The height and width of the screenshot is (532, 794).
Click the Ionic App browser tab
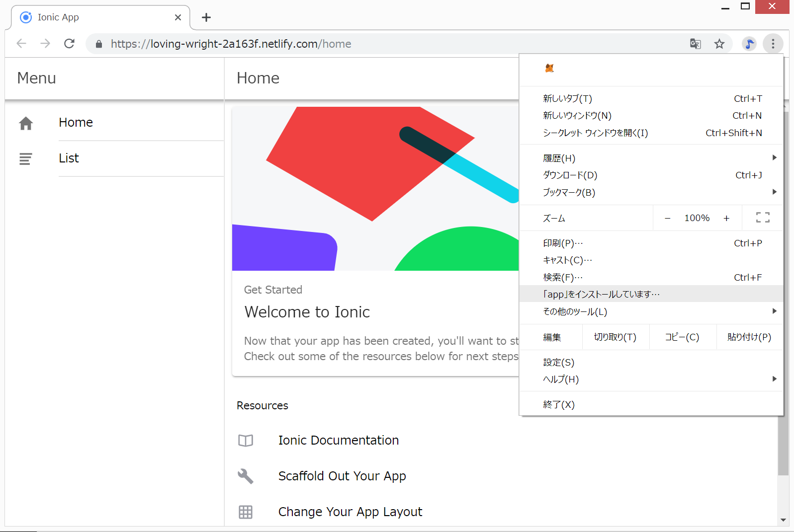tap(100, 17)
